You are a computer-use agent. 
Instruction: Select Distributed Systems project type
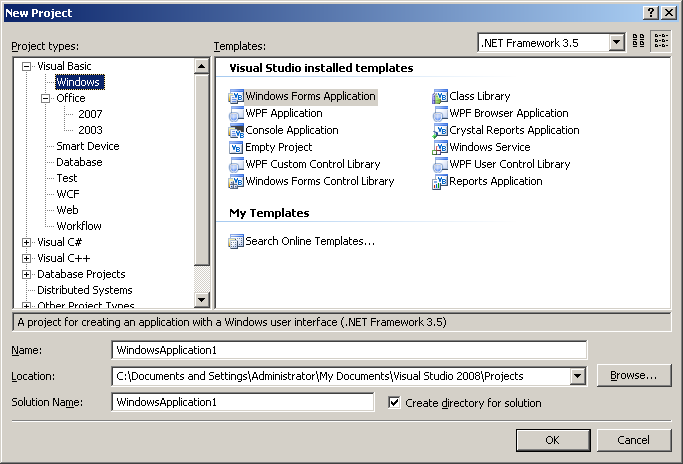(85, 290)
